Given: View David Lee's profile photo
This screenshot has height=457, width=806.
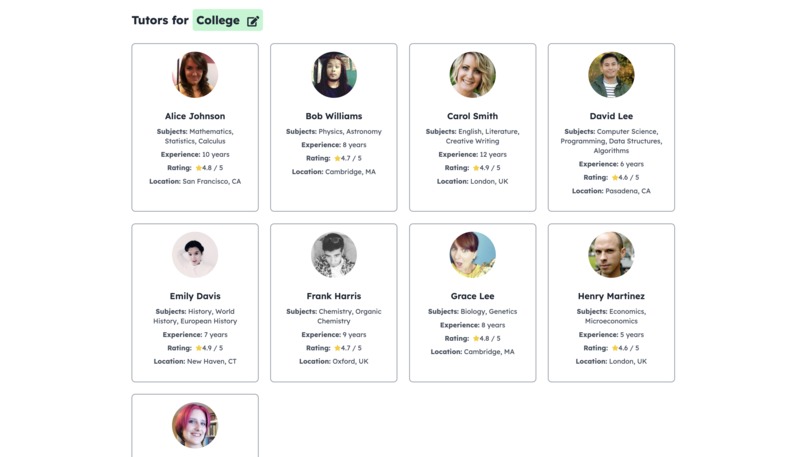Looking at the screenshot, I should pos(611,75).
